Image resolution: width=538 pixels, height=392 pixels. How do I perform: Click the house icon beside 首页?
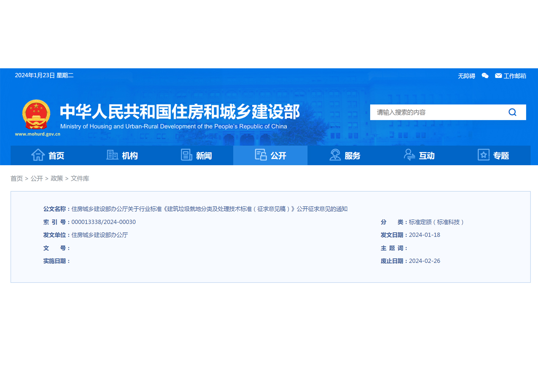[x=38, y=155]
